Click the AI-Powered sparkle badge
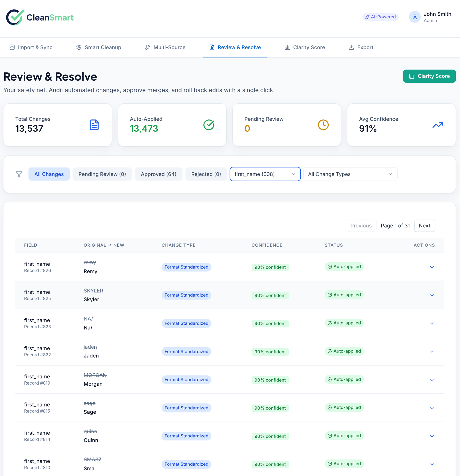 (380, 17)
